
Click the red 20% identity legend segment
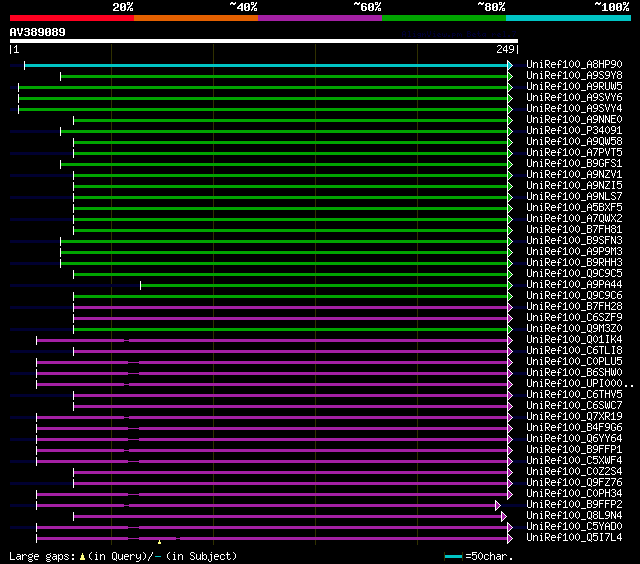pos(72,18)
